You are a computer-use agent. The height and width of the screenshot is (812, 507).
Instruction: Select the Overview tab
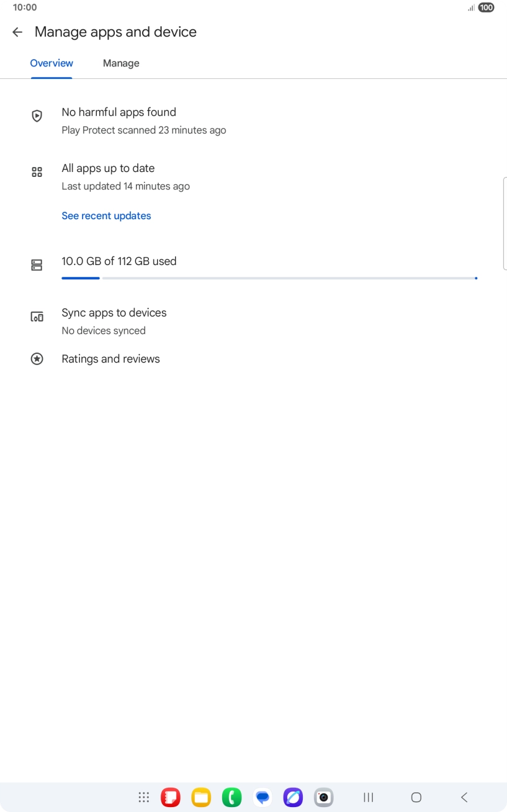[52, 63]
